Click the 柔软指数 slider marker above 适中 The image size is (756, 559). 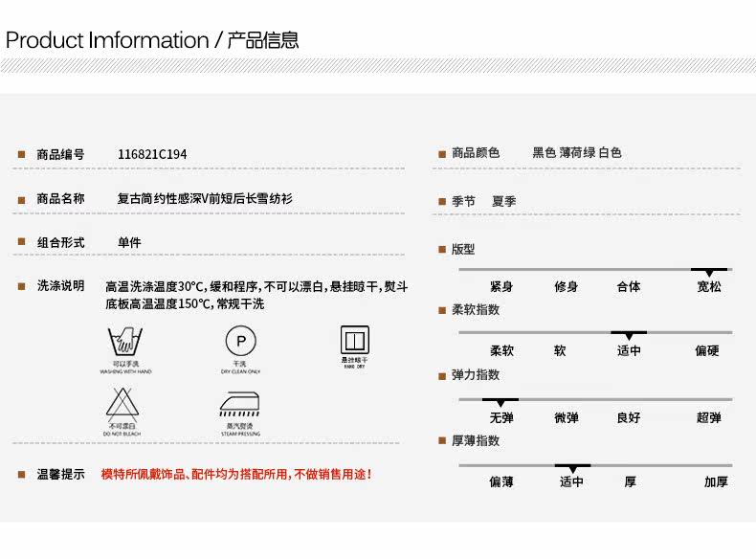[629, 335]
